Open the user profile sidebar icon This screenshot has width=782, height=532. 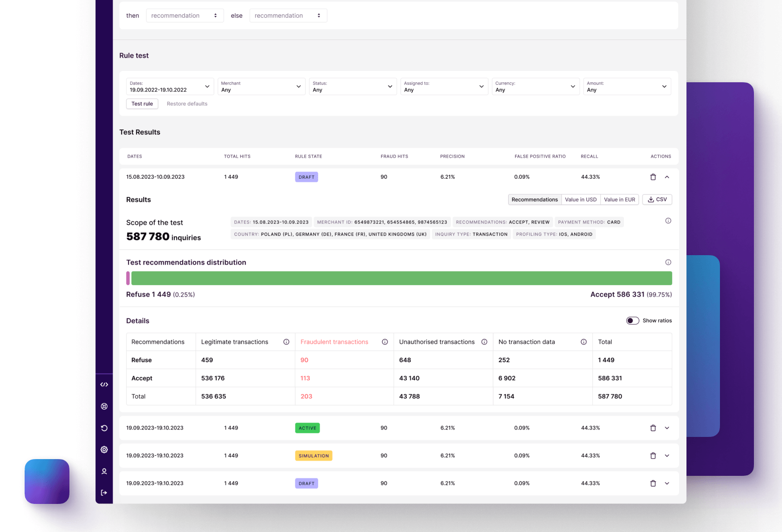pos(104,471)
